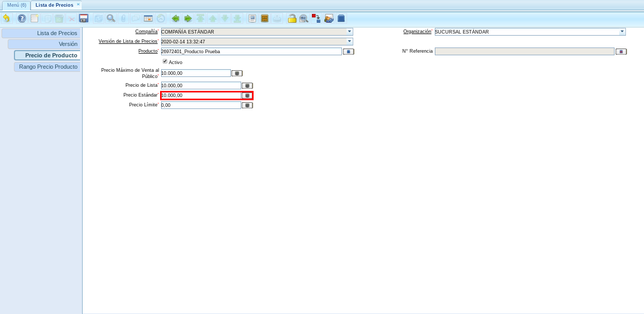Expand Versión de Lista de Precios dropdown
644x314 pixels.
click(x=350, y=41)
